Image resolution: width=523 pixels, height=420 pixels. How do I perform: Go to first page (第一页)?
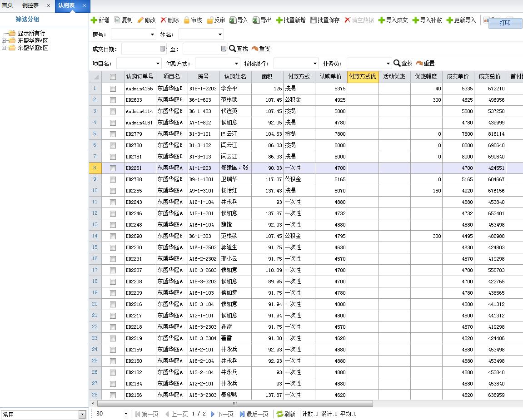coord(147,414)
